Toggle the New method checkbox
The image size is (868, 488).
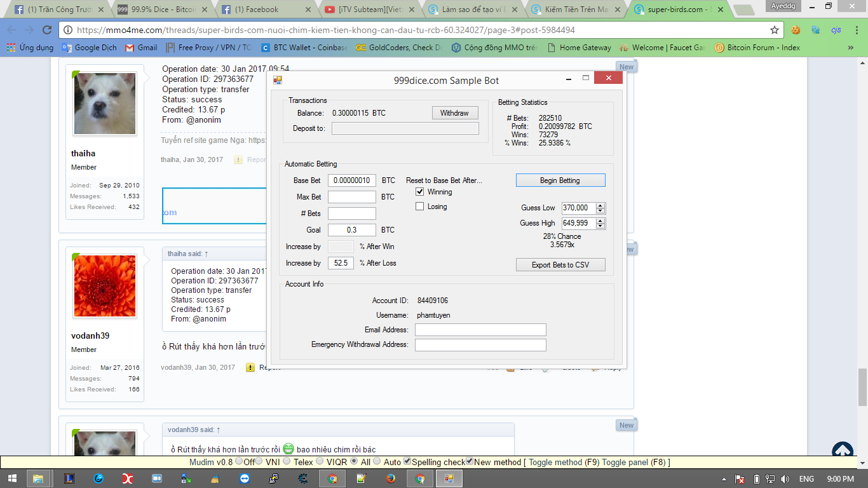coord(470,461)
